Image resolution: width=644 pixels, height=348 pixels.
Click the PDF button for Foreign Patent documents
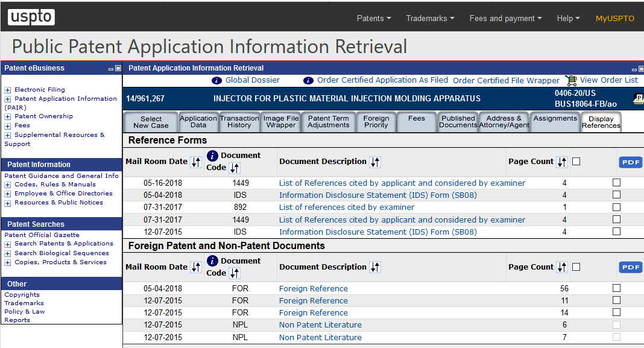[630, 267]
